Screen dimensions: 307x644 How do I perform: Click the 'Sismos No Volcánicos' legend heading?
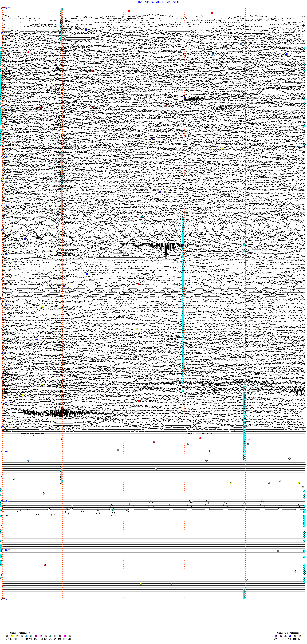289,633
